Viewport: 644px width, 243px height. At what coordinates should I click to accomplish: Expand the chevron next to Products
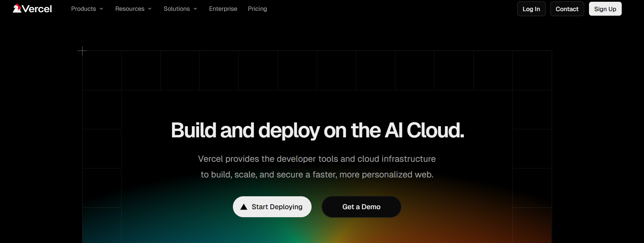pyautogui.click(x=101, y=9)
